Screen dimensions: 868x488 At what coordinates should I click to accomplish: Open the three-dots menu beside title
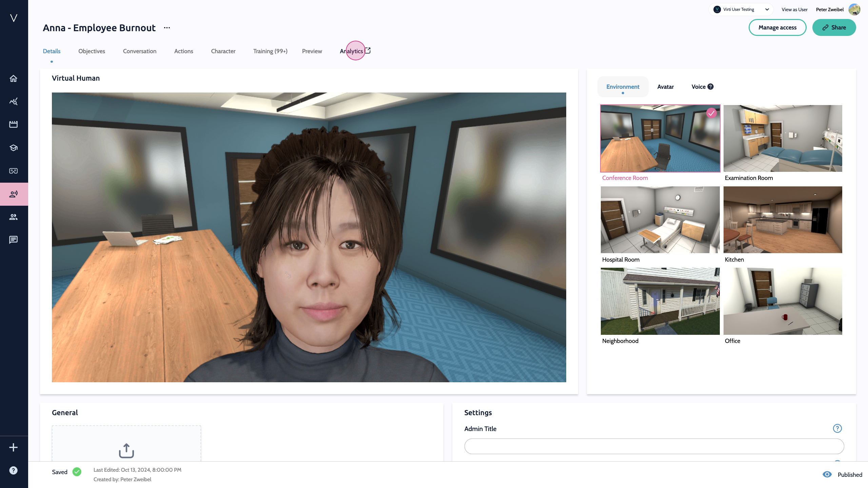coord(167,28)
